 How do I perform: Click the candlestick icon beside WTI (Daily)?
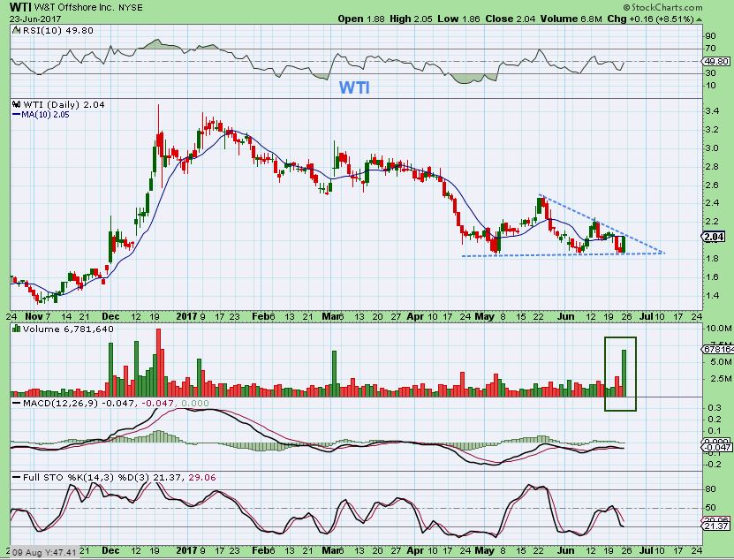pyautogui.click(x=17, y=104)
